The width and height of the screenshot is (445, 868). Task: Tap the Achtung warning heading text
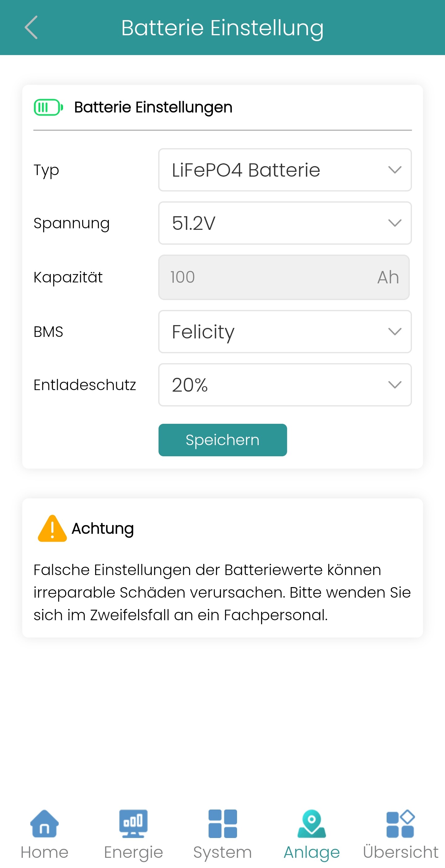(x=103, y=529)
